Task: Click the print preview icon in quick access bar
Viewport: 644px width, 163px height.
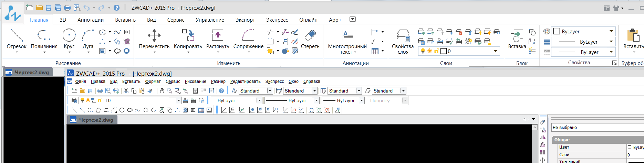Action: pos(77,8)
